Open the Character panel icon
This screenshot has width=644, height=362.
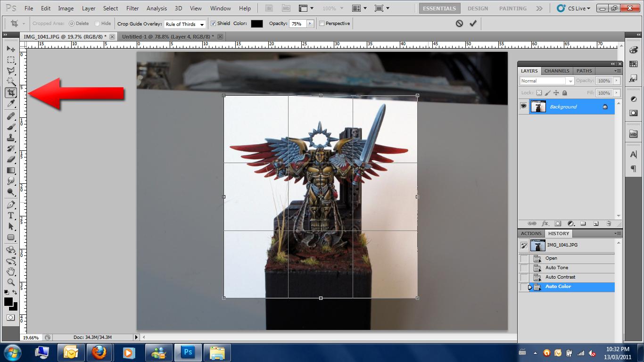[633, 155]
